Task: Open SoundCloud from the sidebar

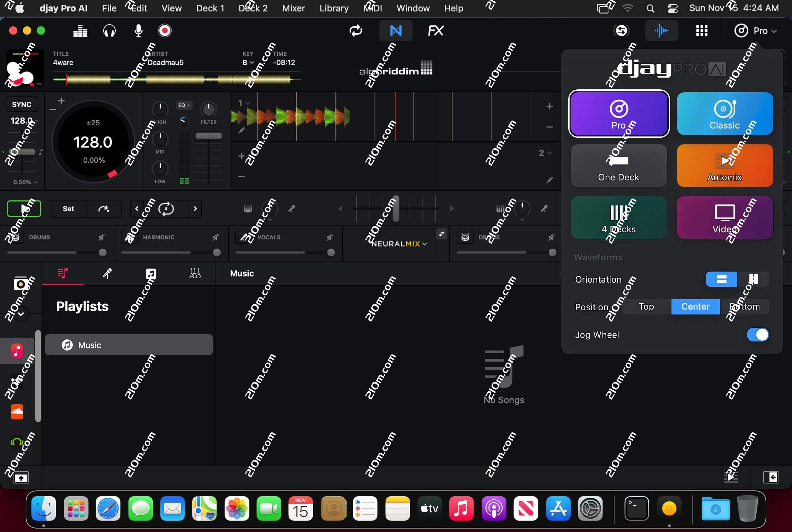Action: [x=16, y=412]
